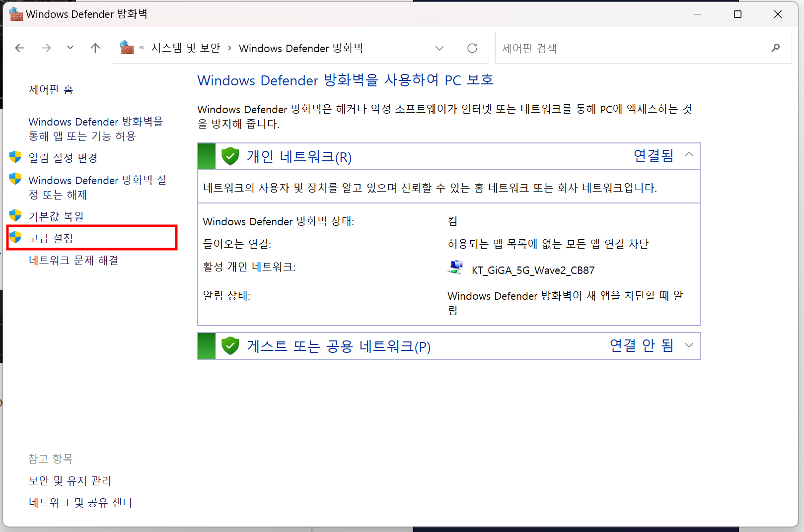Screen dimensions: 804x532
Task: Click title bar firewall app icon
Action: (x=16, y=14)
